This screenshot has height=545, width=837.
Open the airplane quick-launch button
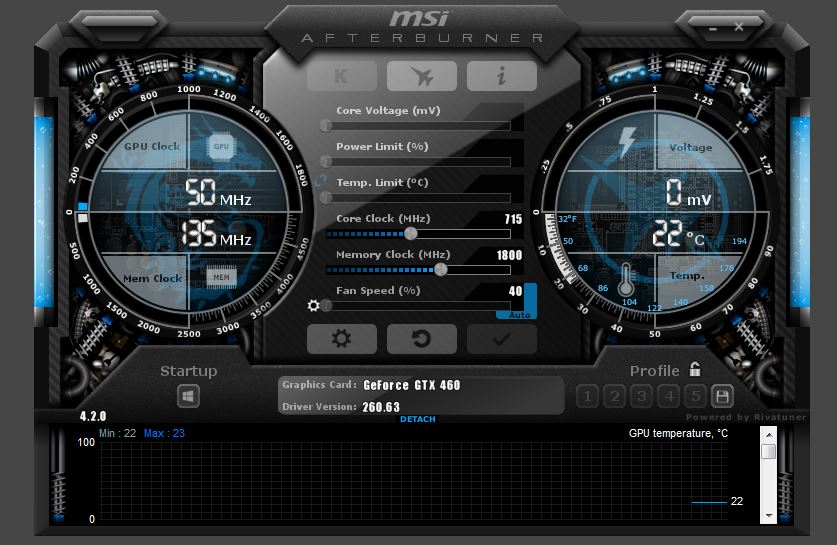[x=422, y=76]
